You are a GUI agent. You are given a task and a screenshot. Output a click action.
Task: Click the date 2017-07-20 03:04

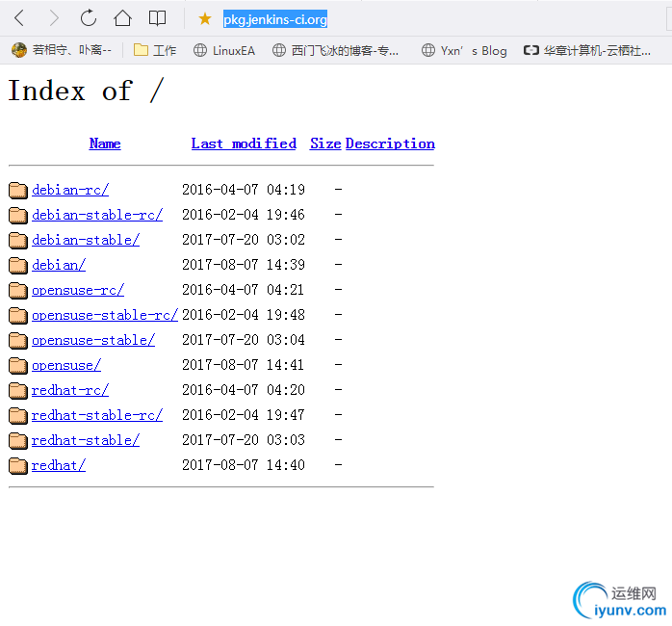tap(244, 340)
